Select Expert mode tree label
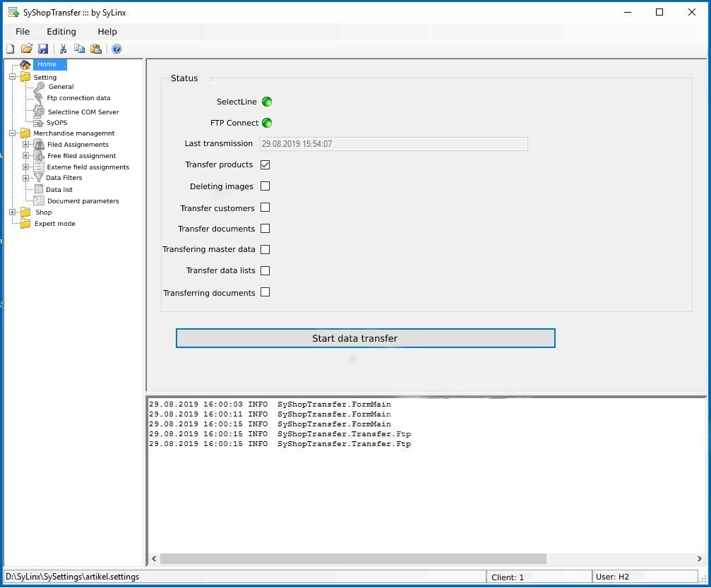 55,224
